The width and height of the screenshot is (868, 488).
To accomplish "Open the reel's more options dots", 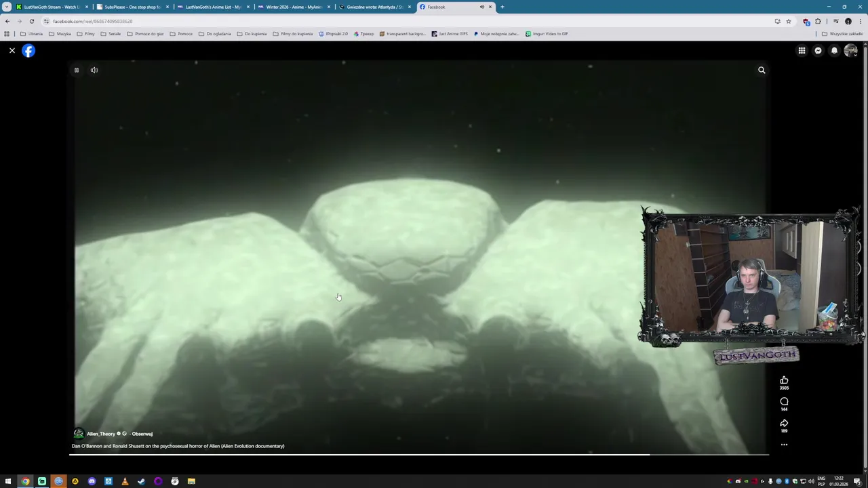I will (784, 445).
